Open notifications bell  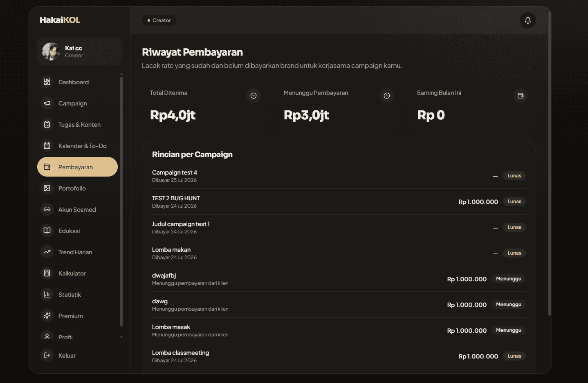528,20
